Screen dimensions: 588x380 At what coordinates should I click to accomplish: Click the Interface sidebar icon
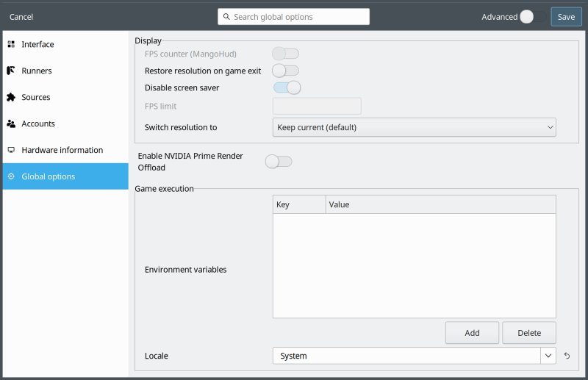(x=11, y=45)
